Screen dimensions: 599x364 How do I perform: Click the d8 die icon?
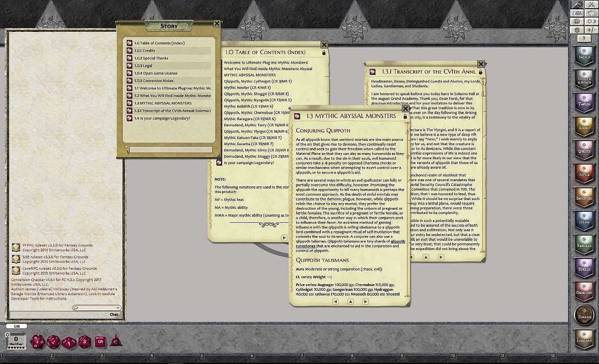pos(84,341)
